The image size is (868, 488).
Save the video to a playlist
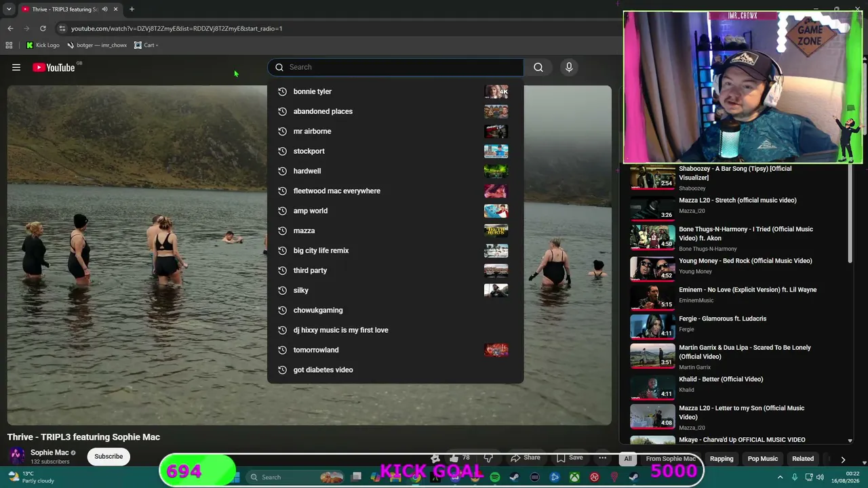click(570, 457)
